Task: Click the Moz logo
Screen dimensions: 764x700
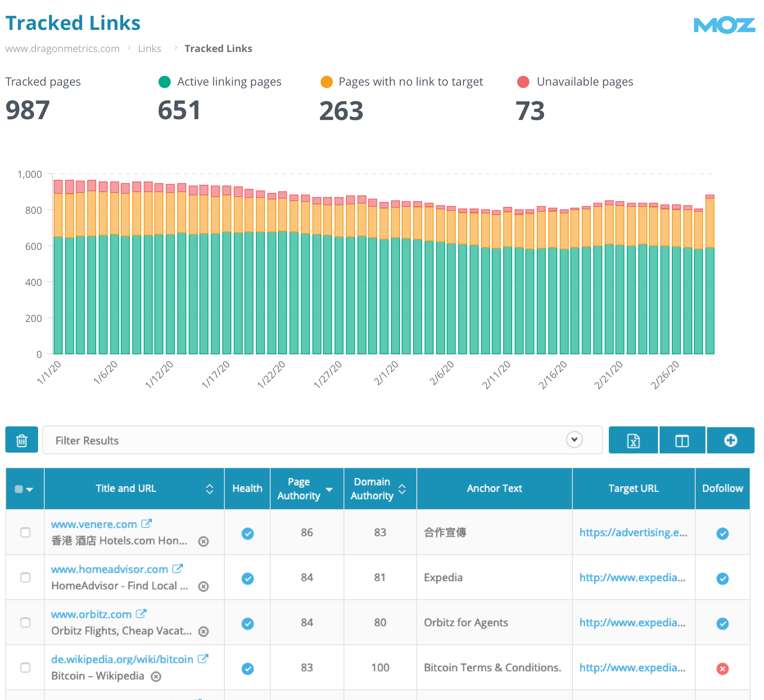Action: point(725,26)
